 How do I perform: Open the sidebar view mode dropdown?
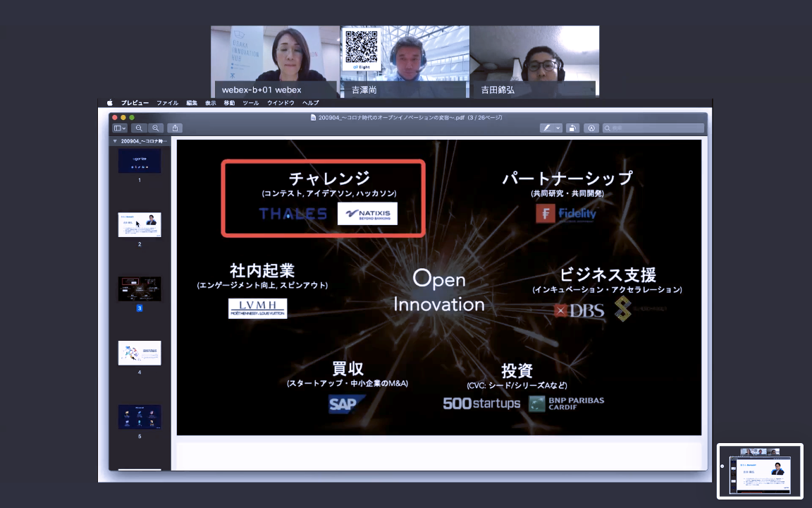coord(120,128)
